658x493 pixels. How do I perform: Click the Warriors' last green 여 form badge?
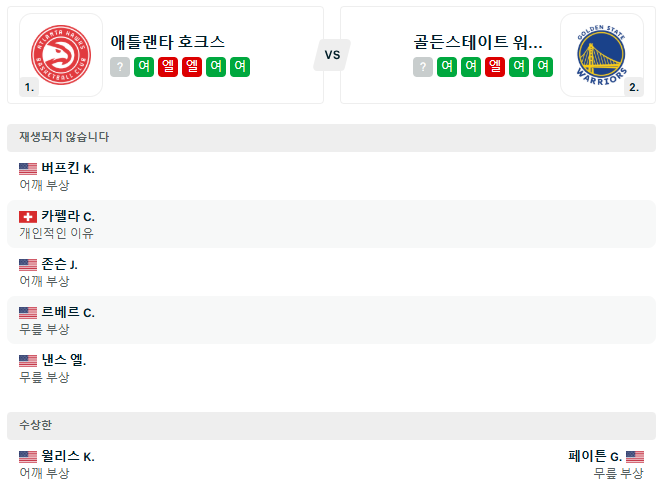coord(543,67)
